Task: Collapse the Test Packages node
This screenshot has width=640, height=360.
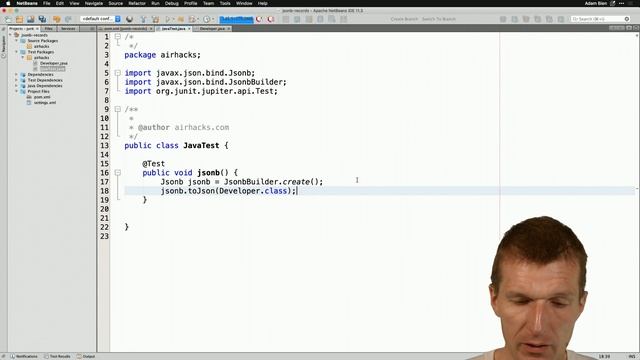Action: [17, 52]
